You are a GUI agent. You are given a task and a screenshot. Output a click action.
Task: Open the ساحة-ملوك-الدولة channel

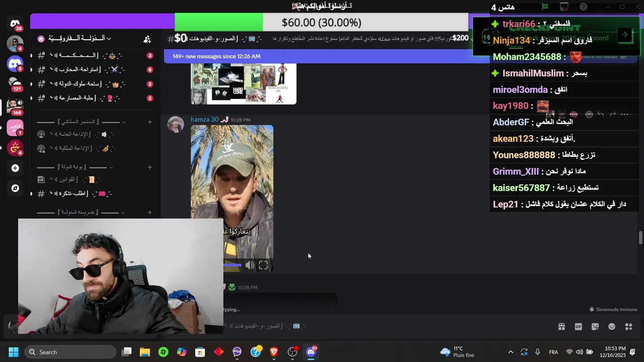pos(95,84)
